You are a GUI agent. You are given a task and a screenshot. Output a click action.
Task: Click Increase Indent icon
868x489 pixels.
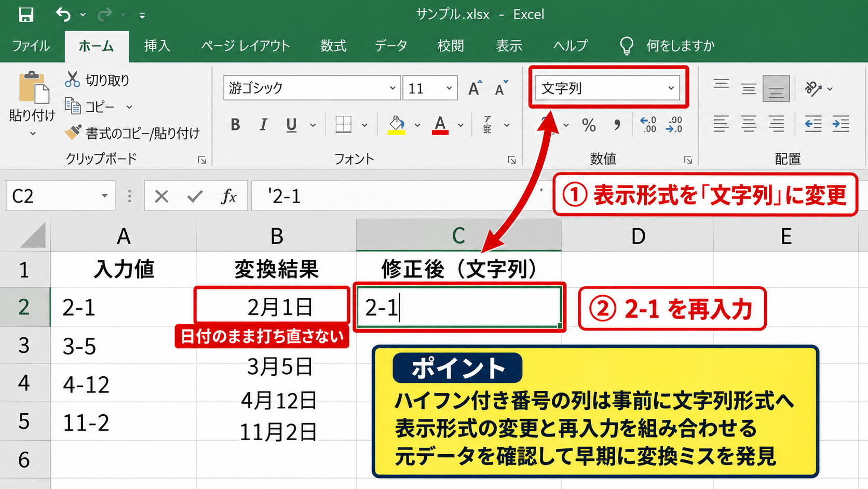840,124
